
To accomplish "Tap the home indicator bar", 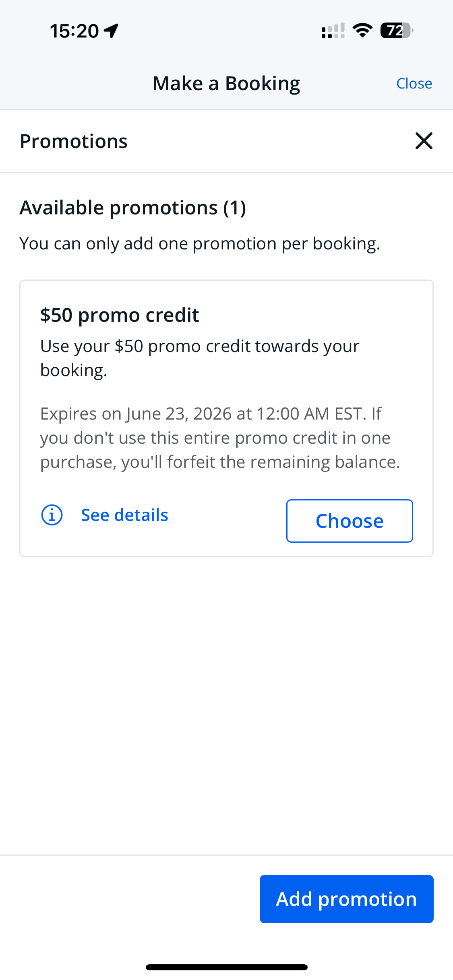I will pyautogui.click(x=226, y=967).
